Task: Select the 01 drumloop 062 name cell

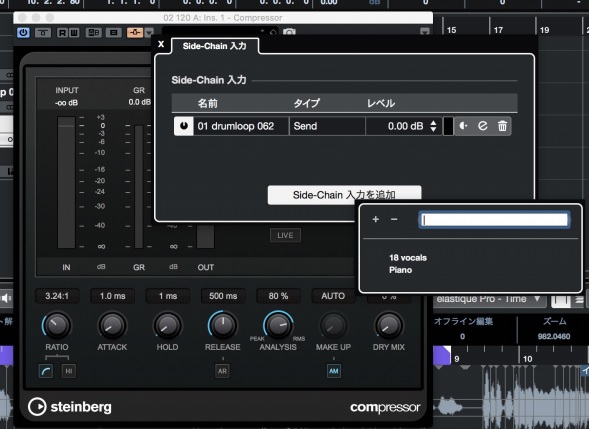Action: click(x=241, y=126)
